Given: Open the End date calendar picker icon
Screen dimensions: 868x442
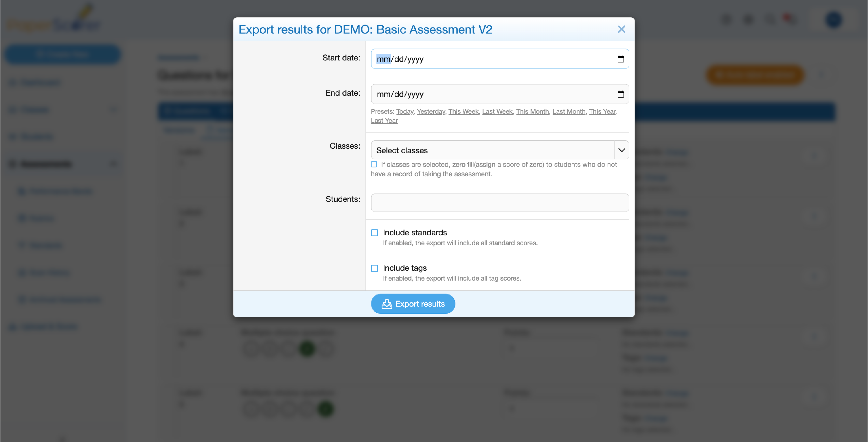Looking at the screenshot, I should (x=621, y=94).
